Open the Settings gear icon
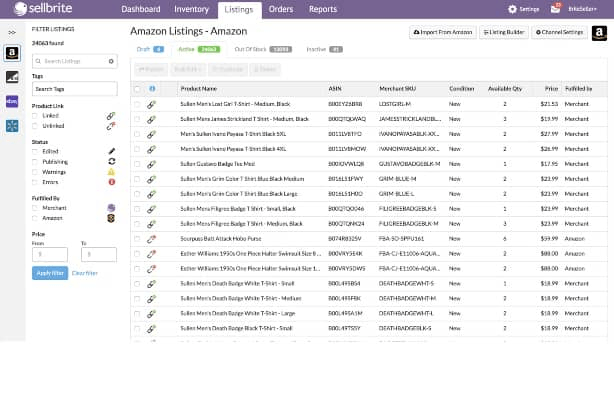The image size is (614, 400). tap(512, 9)
